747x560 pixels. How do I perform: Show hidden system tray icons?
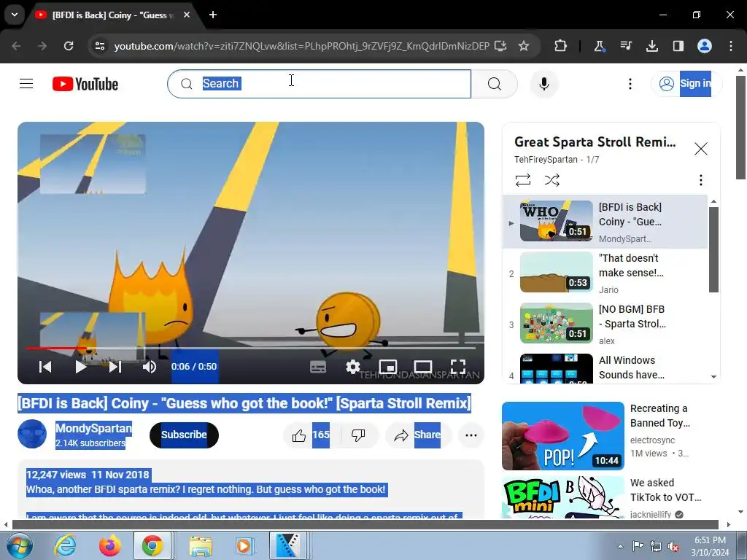pos(620,546)
